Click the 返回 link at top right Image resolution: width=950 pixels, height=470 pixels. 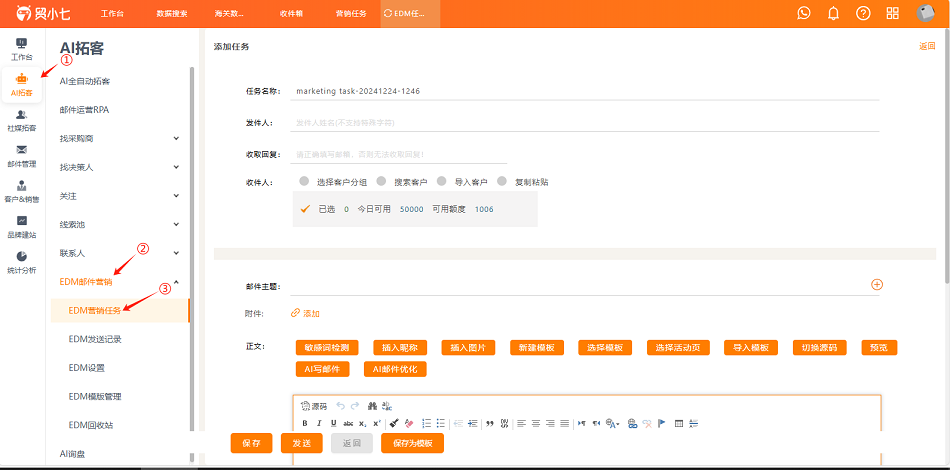pyautogui.click(x=927, y=46)
